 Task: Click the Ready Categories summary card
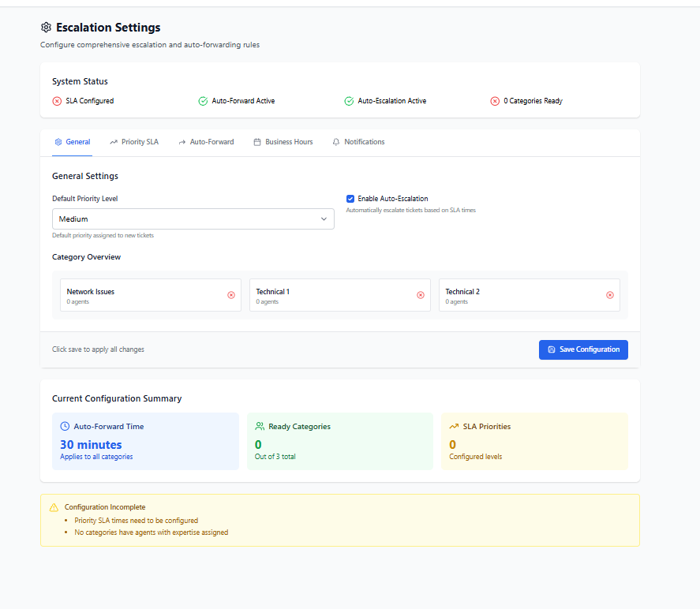tap(340, 441)
